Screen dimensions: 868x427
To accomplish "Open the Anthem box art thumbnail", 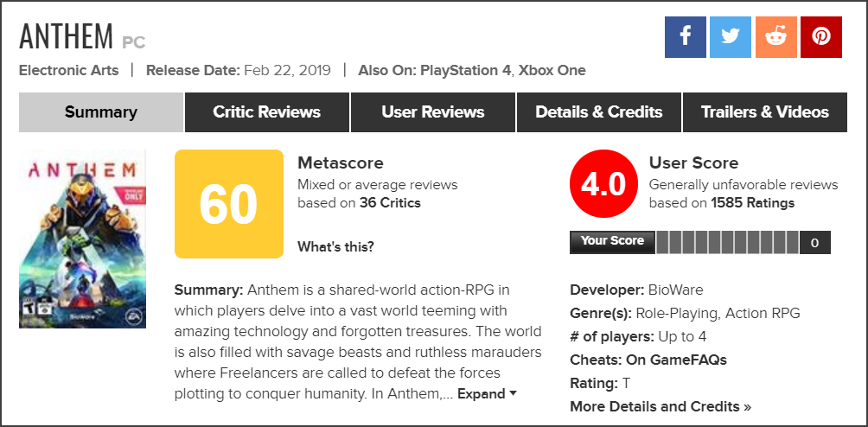I will (x=83, y=239).
